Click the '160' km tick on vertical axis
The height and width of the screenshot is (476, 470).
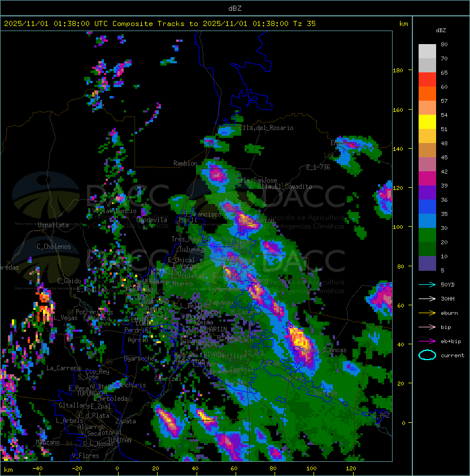click(398, 110)
